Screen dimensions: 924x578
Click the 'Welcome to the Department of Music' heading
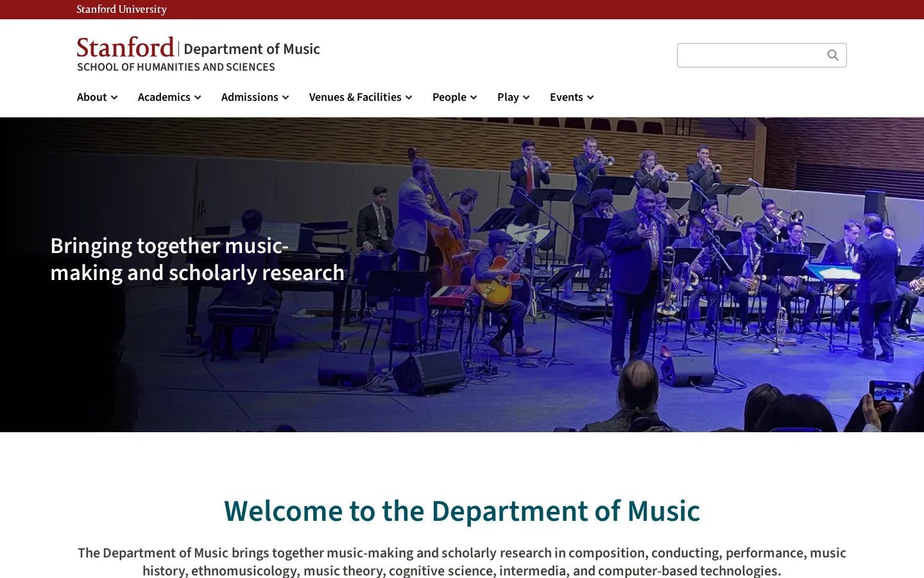[462, 511]
